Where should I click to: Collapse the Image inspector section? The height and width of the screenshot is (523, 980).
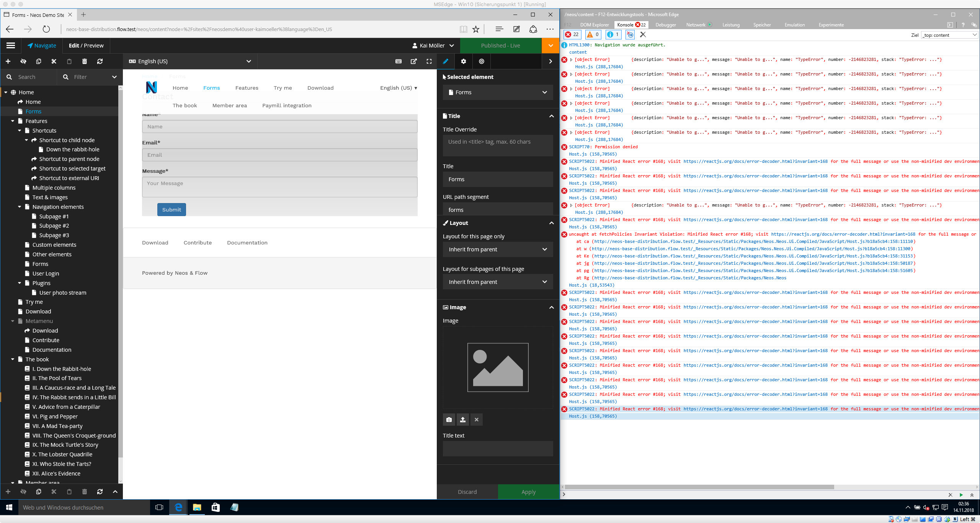pyautogui.click(x=551, y=307)
